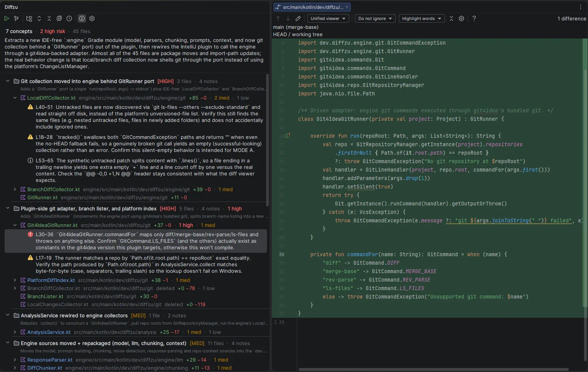Toggle the info summary icon
The height and width of the screenshot is (372, 588).
82,18
